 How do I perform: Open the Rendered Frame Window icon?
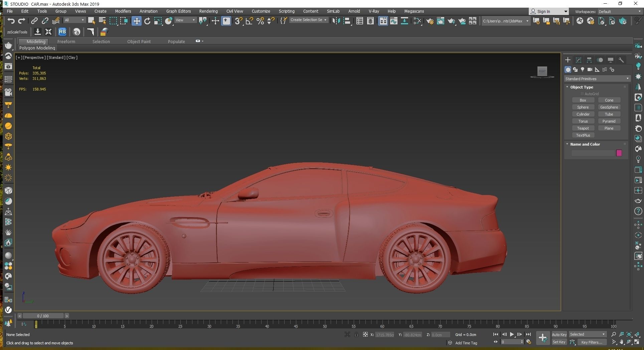coord(441,21)
